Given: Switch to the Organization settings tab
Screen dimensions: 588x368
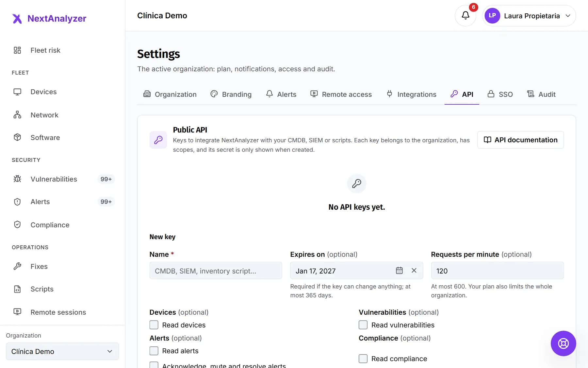Looking at the screenshot, I should [x=170, y=95].
